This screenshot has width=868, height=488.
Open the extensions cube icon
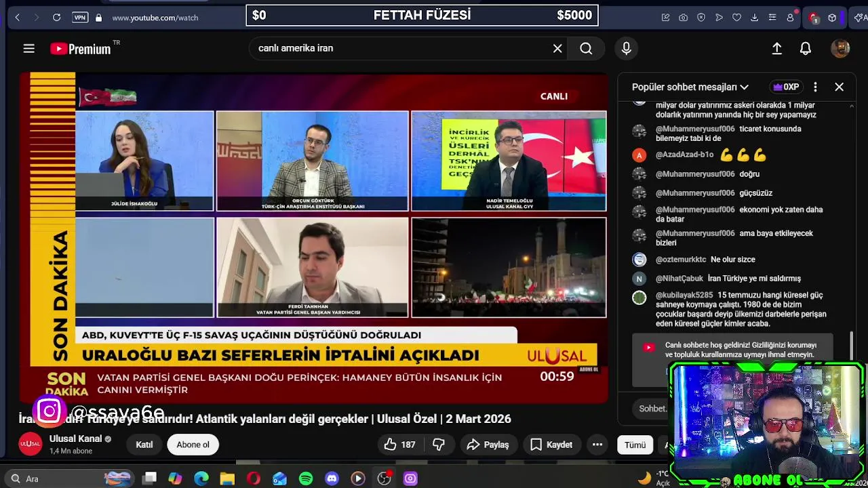click(x=832, y=18)
